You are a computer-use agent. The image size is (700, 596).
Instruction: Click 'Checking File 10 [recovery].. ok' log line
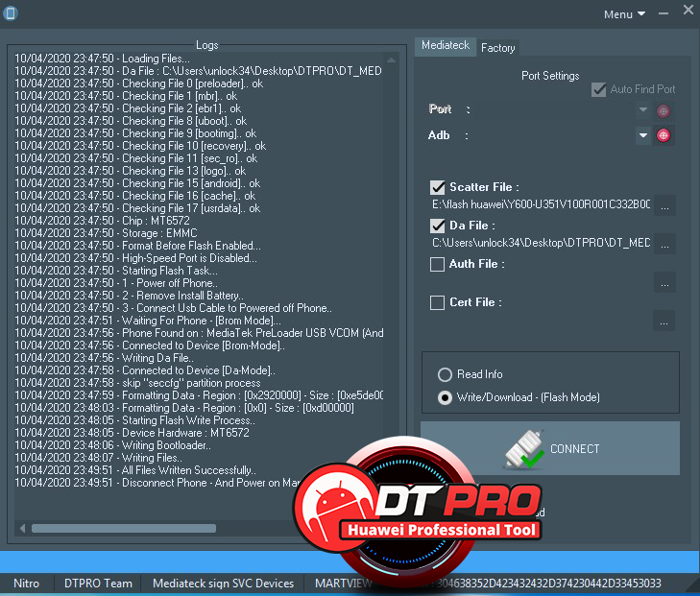coord(140,146)
